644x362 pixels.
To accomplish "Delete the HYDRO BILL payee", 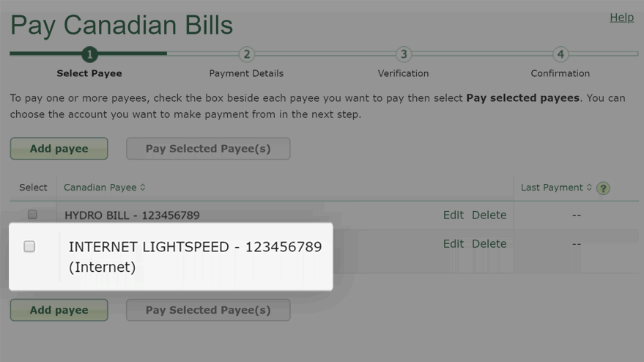I will point(489,215).
